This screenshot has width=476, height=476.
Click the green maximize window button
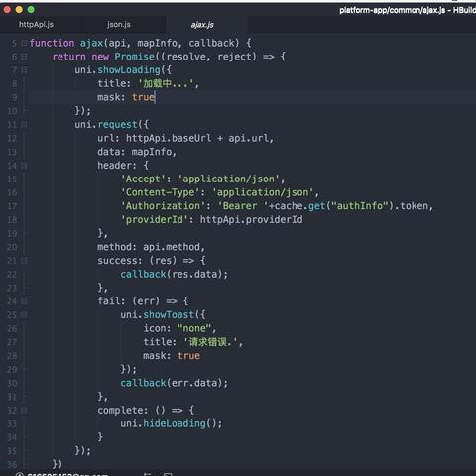(x=31, y=10)
